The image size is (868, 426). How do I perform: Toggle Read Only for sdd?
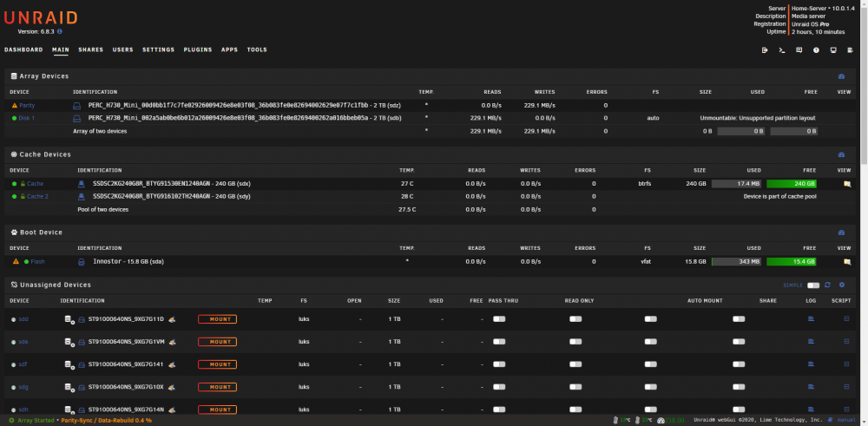click(x=575, y=319)
